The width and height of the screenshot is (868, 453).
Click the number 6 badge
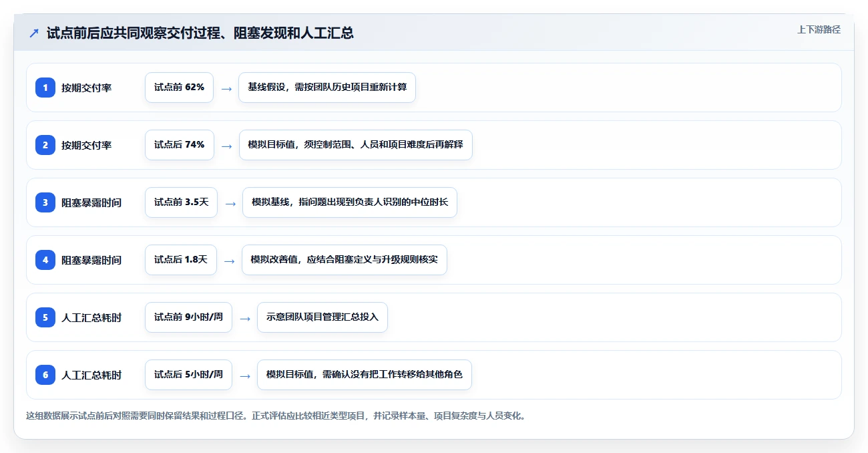(45, 375)
